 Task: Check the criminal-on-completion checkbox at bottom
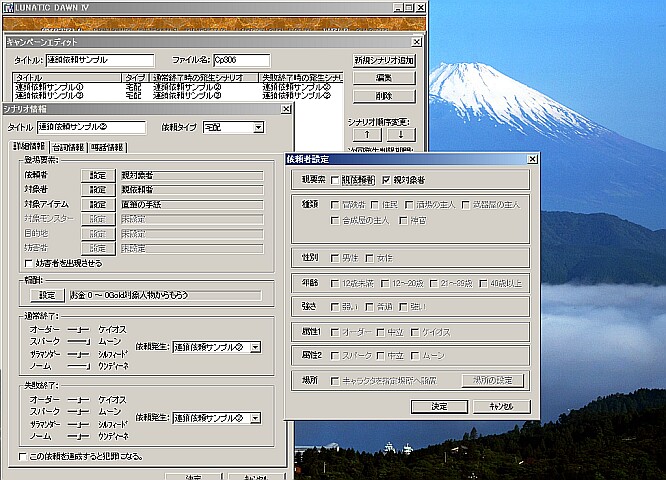click(23, 456)
